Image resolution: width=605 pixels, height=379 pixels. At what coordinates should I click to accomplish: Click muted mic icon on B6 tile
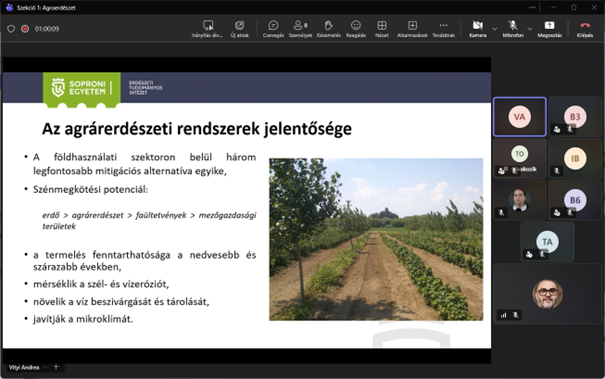(x=570, y=212)
